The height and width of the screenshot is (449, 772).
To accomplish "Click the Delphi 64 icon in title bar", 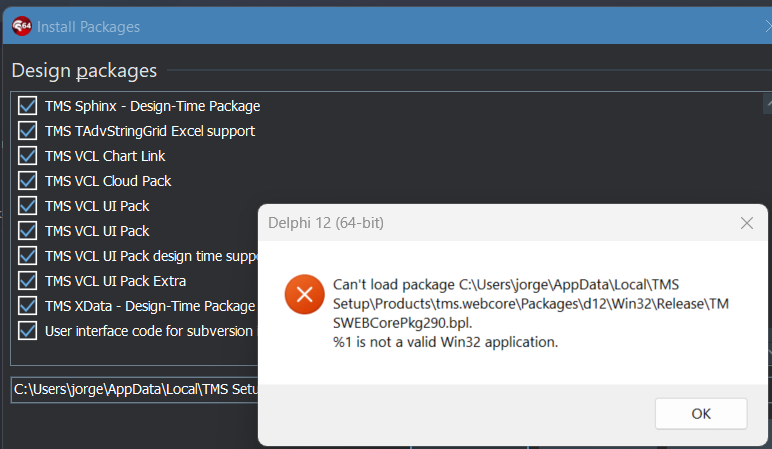I will [22, 26].
